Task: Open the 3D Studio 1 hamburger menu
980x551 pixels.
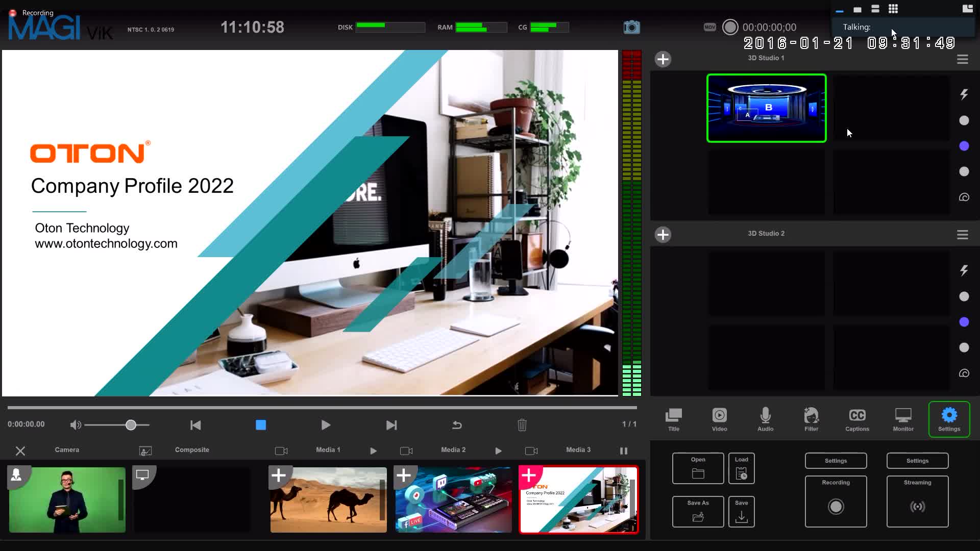Action: click(962, 59)
